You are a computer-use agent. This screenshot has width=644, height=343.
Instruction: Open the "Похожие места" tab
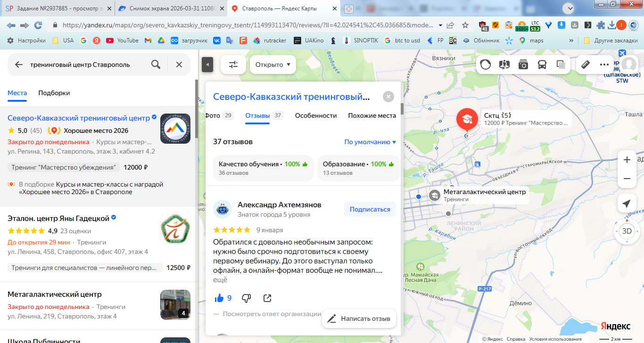(372, 115)
